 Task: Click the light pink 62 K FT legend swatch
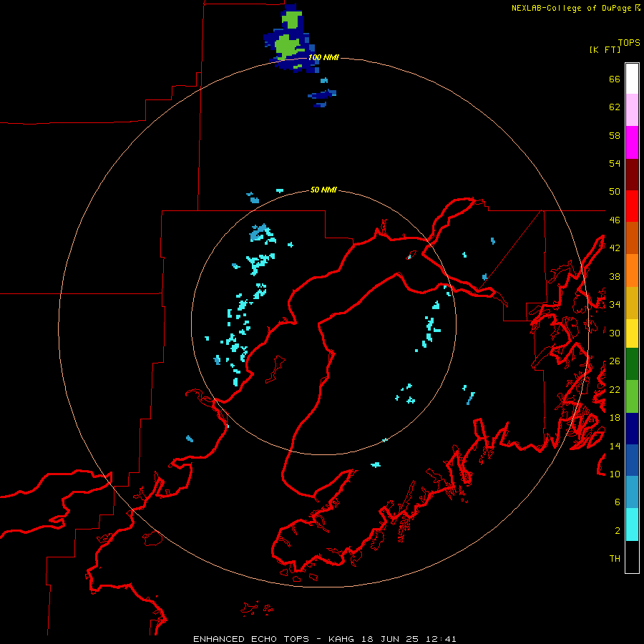632,110
